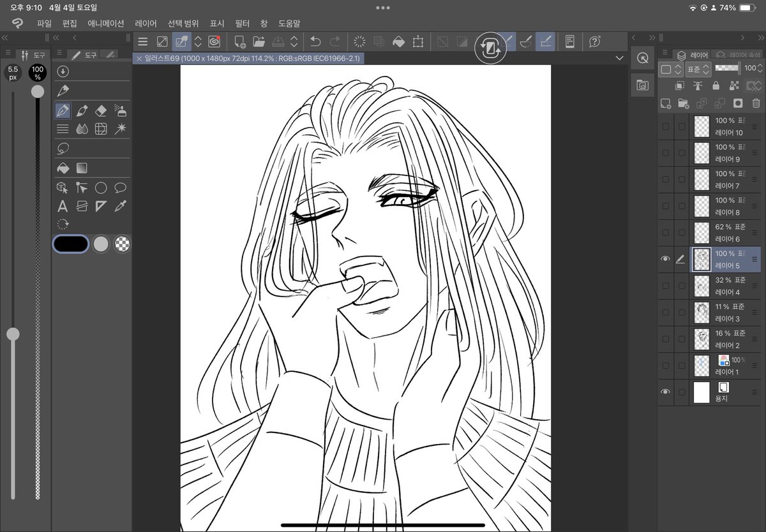Select the 레이어 3 thumbnail
The height and width of the screenshot is (532, 766).
(702, 313)
